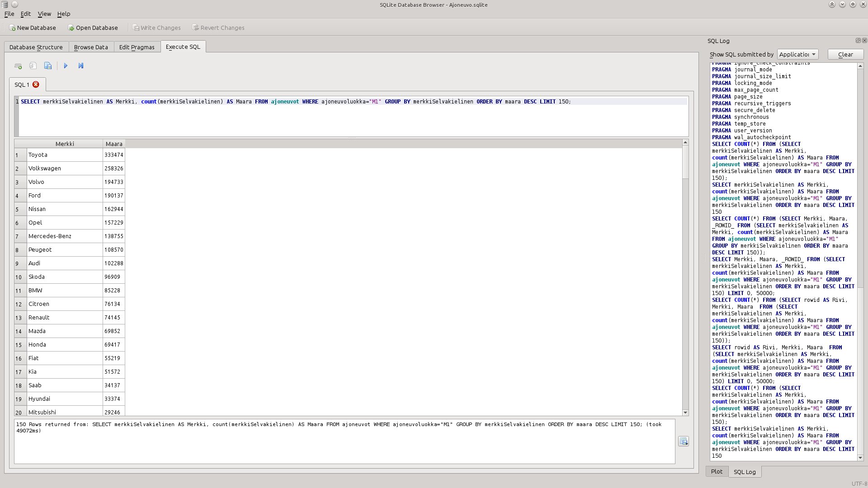Select the Volkswagen cell
This screenshot has height=488, width=868.
[x=65, y=168]
